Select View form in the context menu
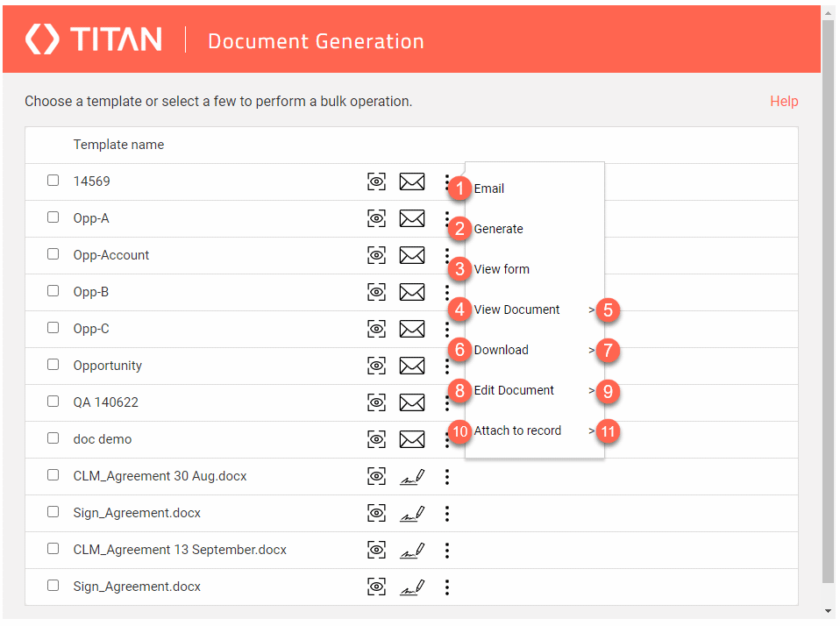 502,269
